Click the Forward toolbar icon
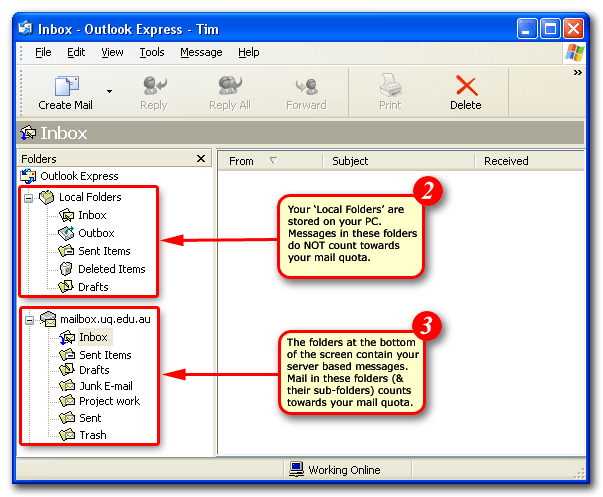603x497 pixels. tap(306, 86)
